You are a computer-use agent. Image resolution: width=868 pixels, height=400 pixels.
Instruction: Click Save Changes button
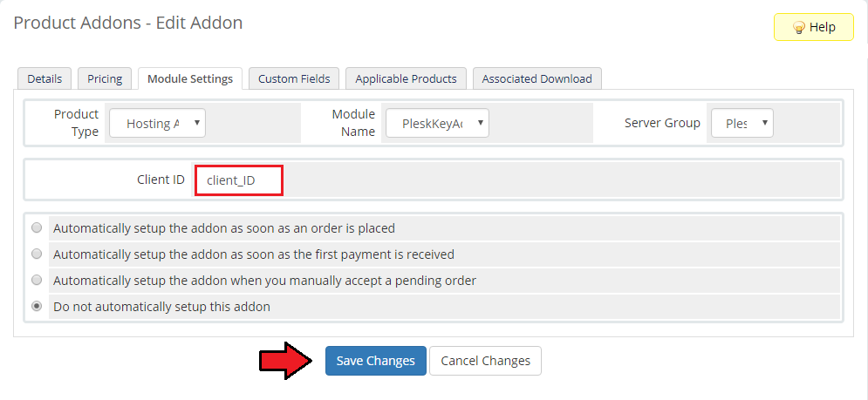click(376, 361)
